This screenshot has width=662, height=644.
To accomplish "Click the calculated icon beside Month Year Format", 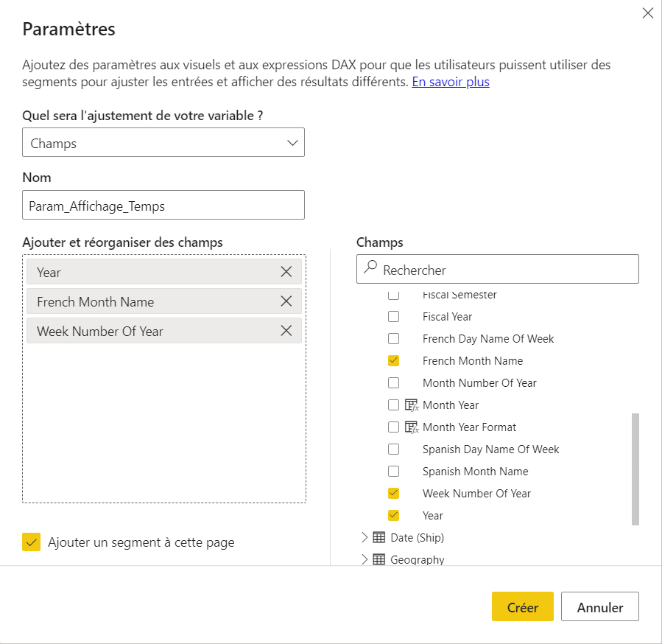I will pos(411,427).
